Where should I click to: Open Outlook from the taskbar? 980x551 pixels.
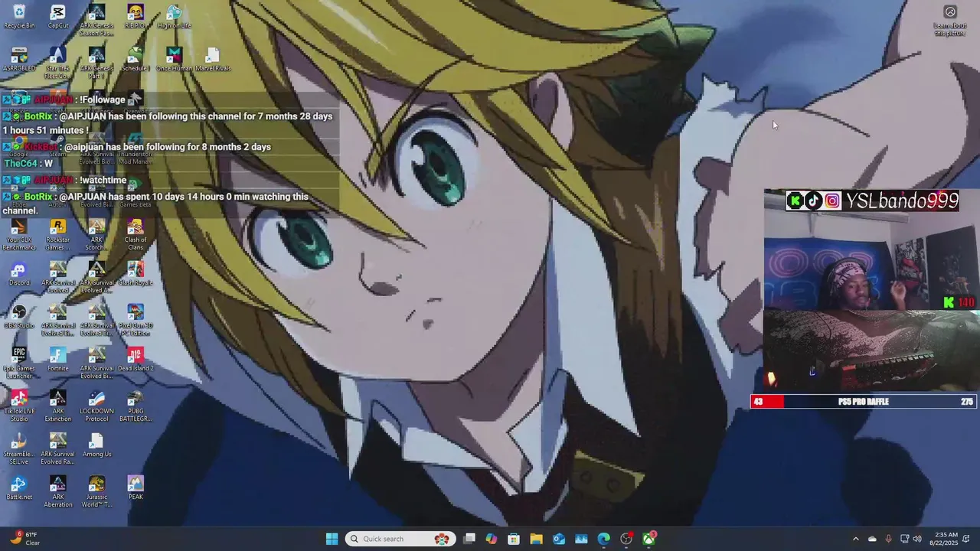click(559, 539)
